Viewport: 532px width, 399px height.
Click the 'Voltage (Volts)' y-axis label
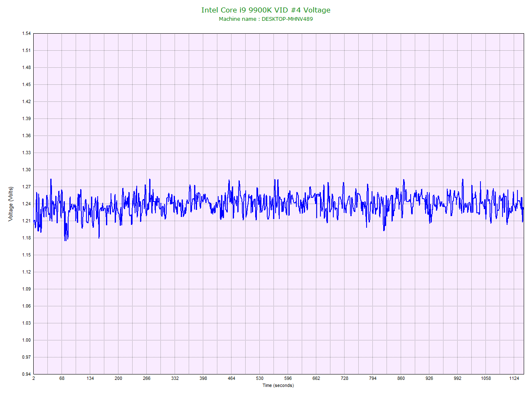[11, 204]
